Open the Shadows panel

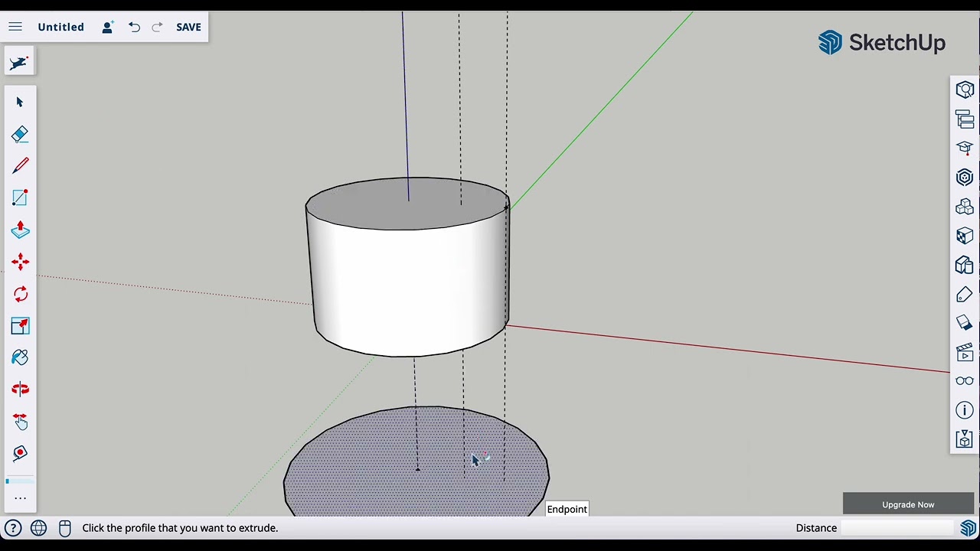click(965, 324)
